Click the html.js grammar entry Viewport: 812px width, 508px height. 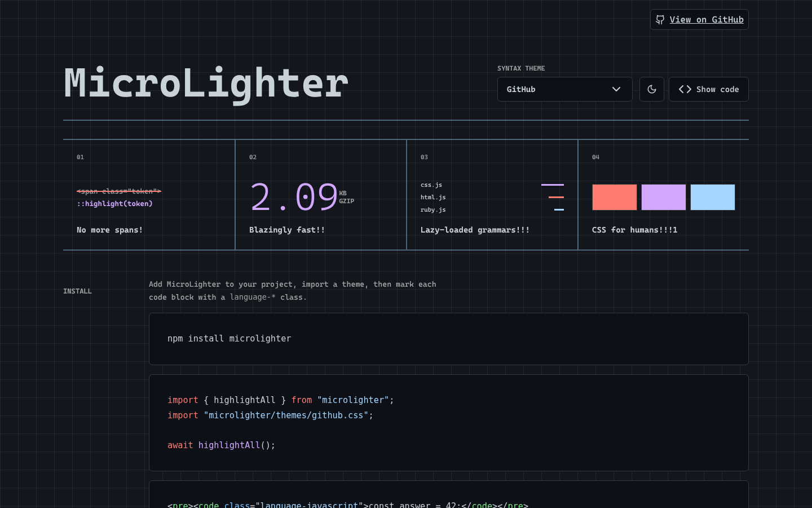(x=433, y=198)
